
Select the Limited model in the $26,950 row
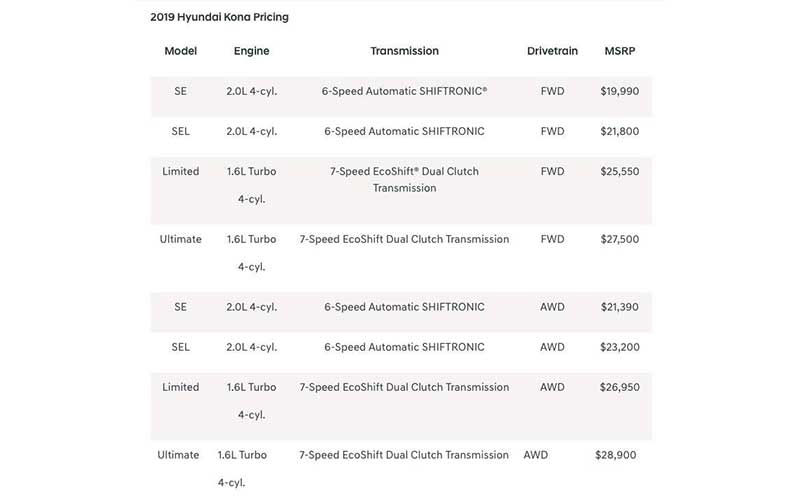(180, 387)
